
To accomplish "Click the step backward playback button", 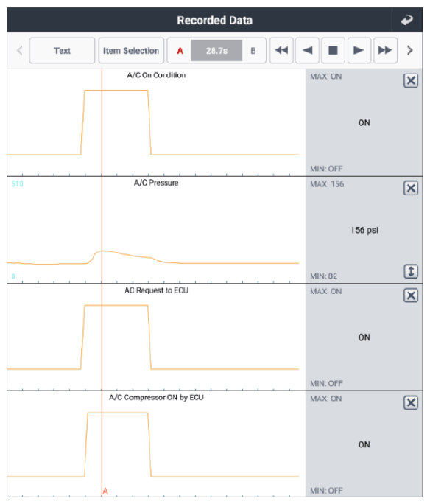I will pos(307,50).
